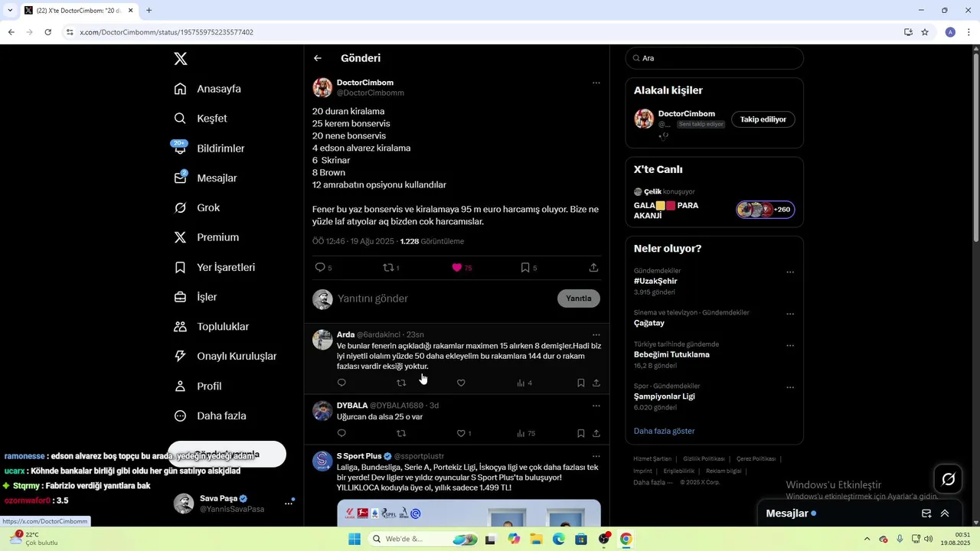Open options for #UzakŞehir trend
The width and height of the screenshot is (980, 551).
click(790, 272)
